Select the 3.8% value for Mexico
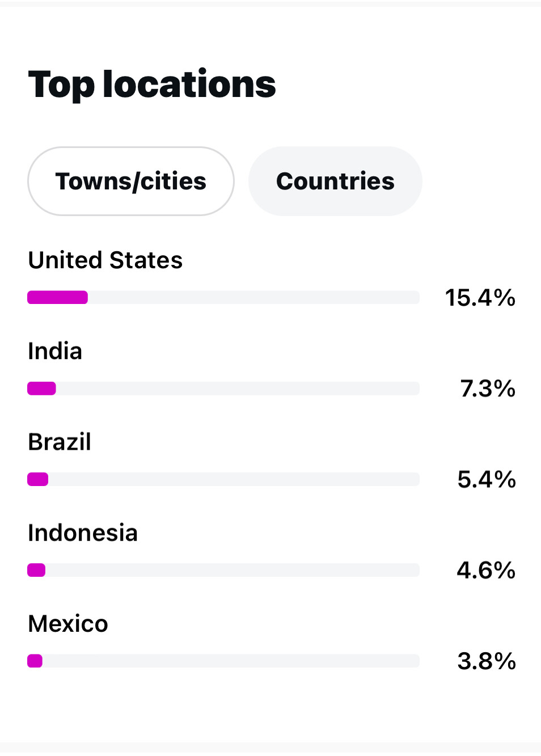This screenshot has height=756, width=541. coord(486,661)
